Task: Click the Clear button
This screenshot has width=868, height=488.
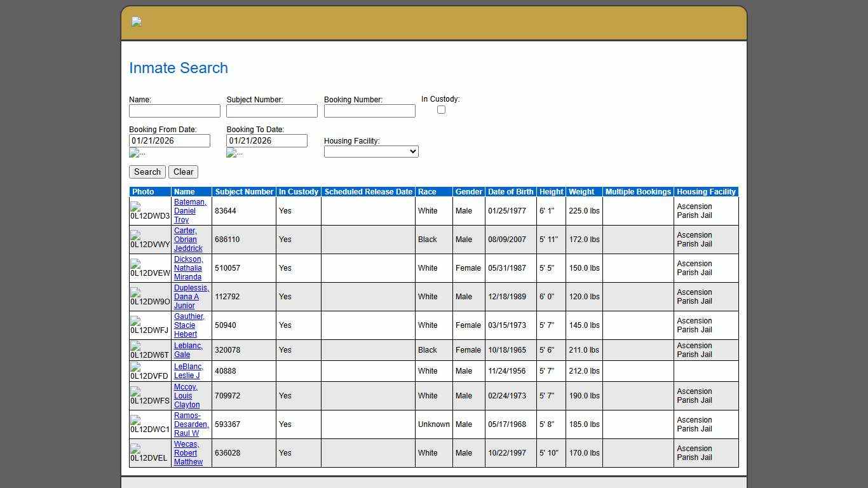Action: pos(183,172)
